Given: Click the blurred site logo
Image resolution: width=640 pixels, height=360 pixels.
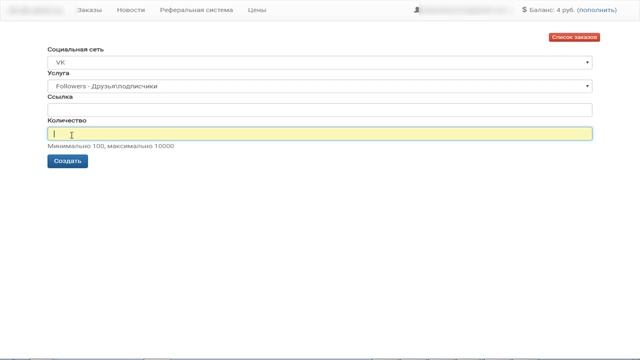Looking at the screenshot, I should click(36, 10).
